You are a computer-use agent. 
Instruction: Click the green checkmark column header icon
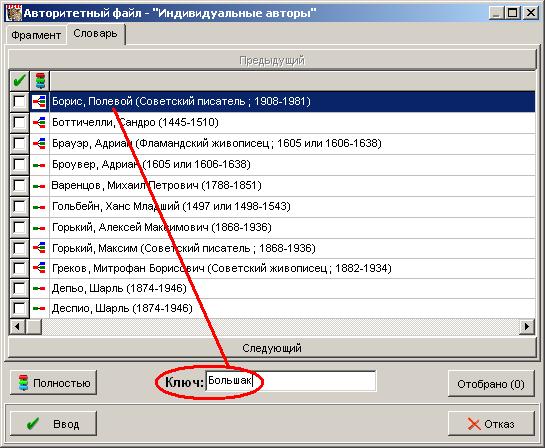[x=19, y=81]
